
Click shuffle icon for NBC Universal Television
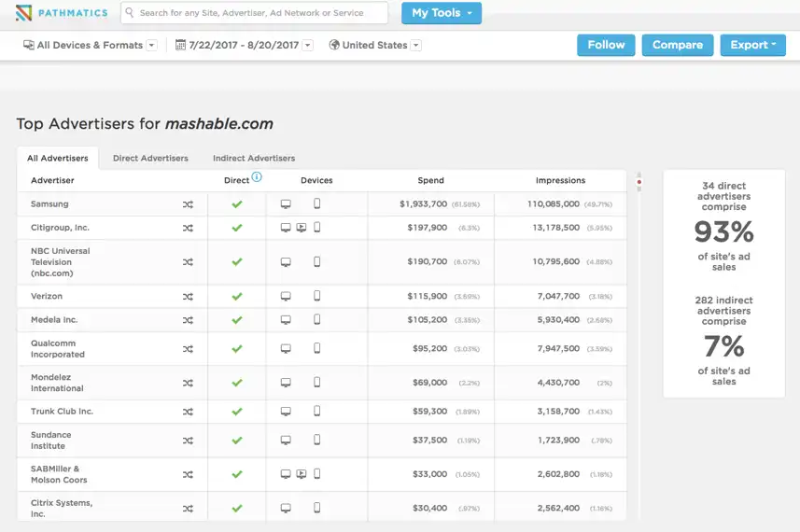(x=188, y=262)
